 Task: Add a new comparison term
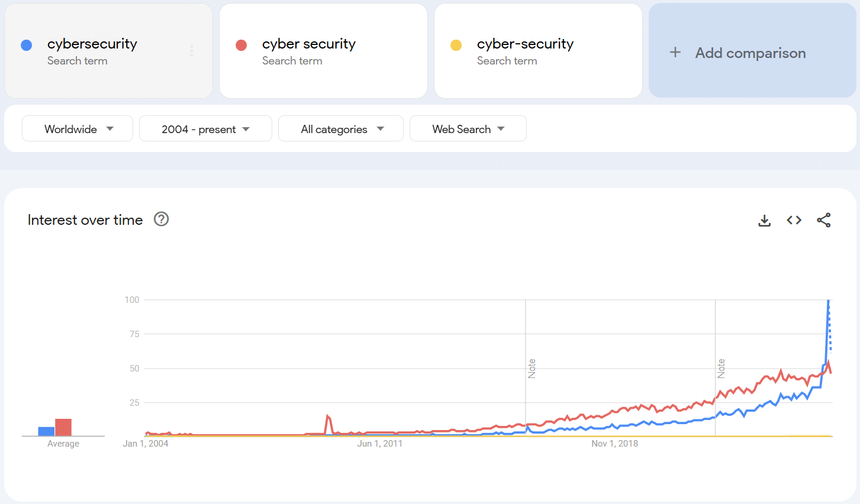tap(750, 53)
